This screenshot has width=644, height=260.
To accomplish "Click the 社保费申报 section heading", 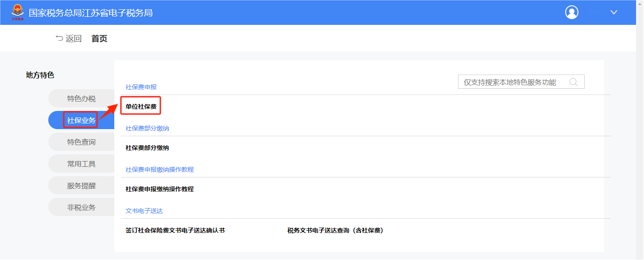I will click(141, 87).
